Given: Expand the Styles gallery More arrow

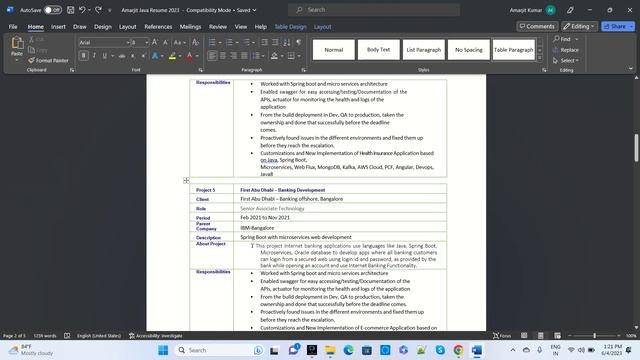Looking at the screenshot, I should click(x=540, y=58).
